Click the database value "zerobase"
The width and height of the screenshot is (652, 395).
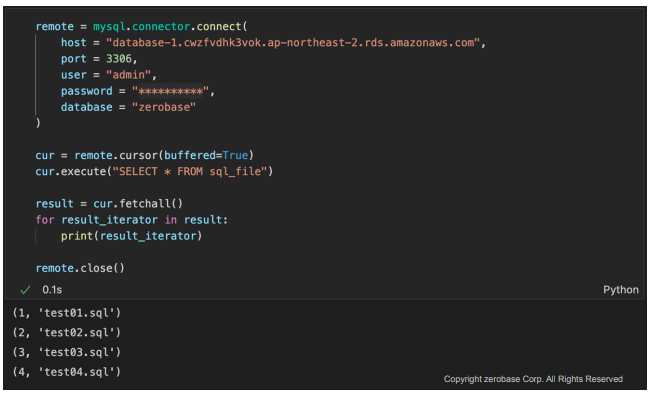tap(163, 107)
